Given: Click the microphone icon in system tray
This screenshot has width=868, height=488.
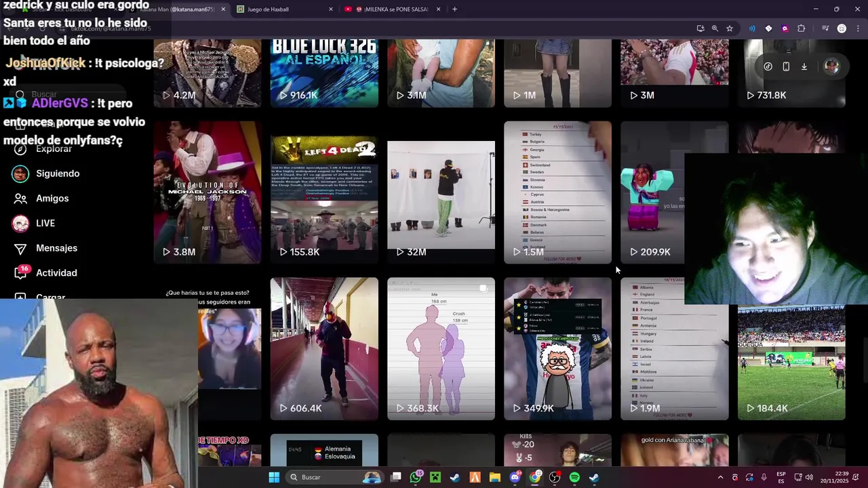Looking at the screenshot, I should (764, 477).
